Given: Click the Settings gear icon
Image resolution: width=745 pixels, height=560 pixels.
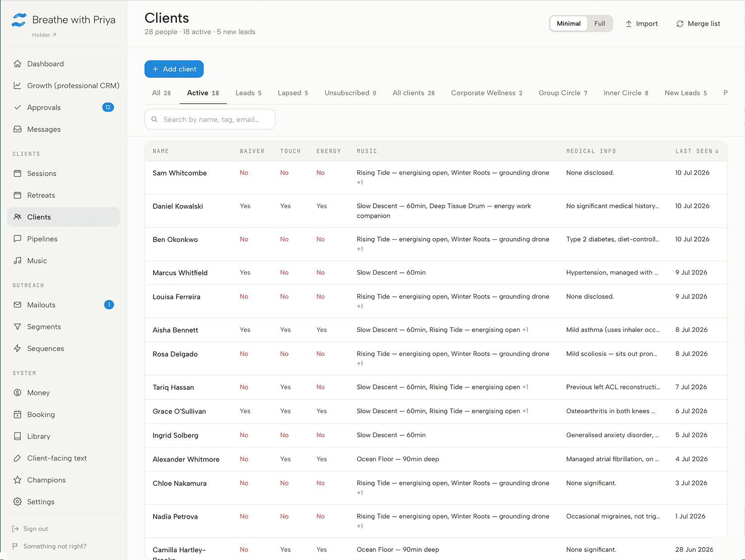Looking at the screenshot, I should 18,502.
